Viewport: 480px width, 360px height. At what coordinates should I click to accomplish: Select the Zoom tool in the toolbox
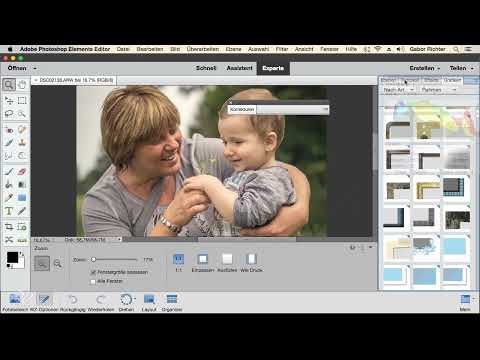[x=9, y=84]
